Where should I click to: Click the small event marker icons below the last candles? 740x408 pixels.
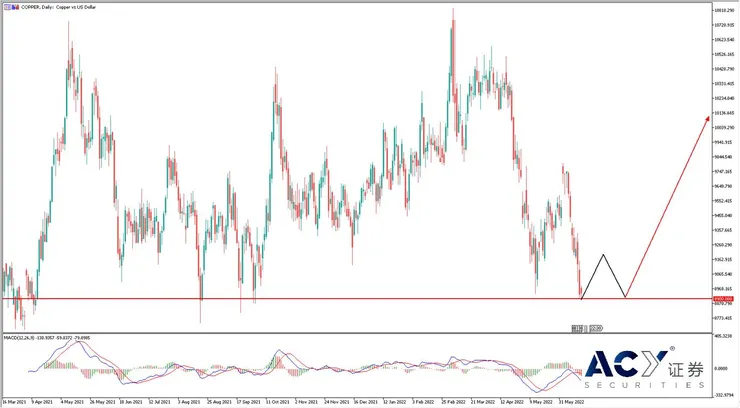click(x=587, y=328)
